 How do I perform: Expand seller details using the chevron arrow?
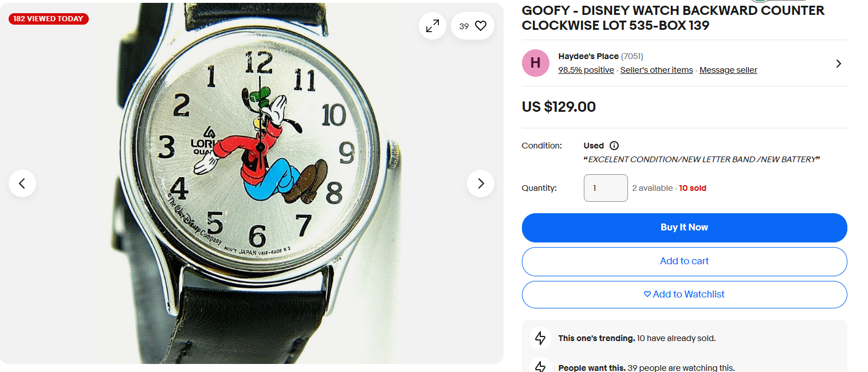pyautogui.click(x=839, y=64)
